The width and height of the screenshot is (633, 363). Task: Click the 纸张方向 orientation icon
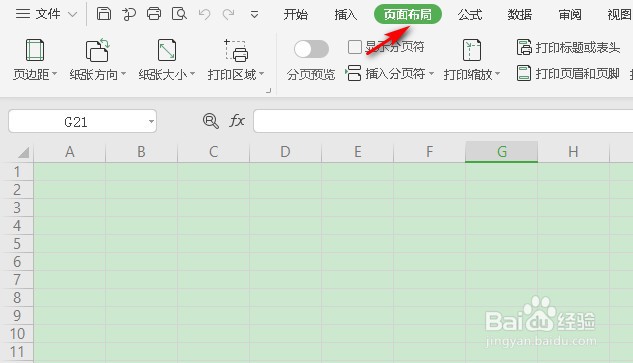pyautogui.click(x=97, y=50)
